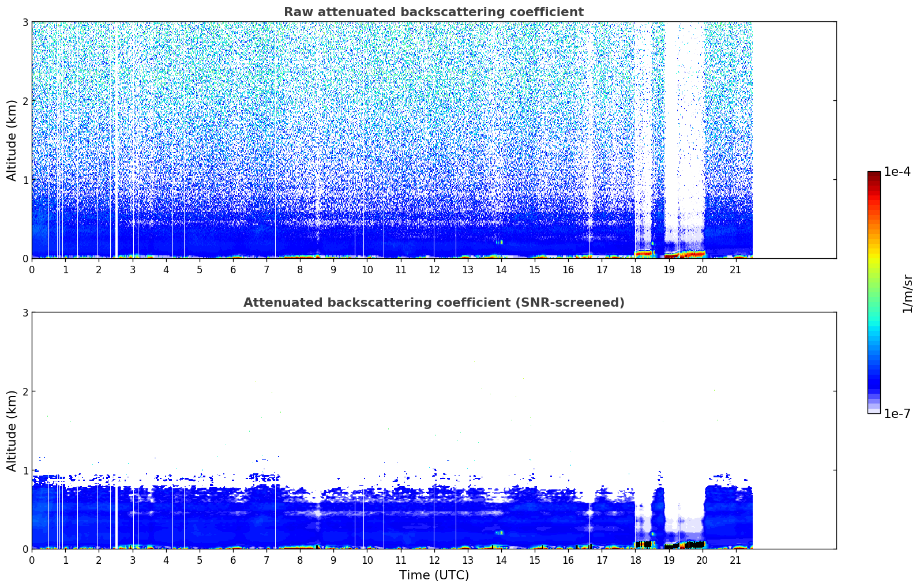The height and width of the screenshot is (588, 920).
Task: Click time tick '10' on the raw plot
Action: point(367,269)
